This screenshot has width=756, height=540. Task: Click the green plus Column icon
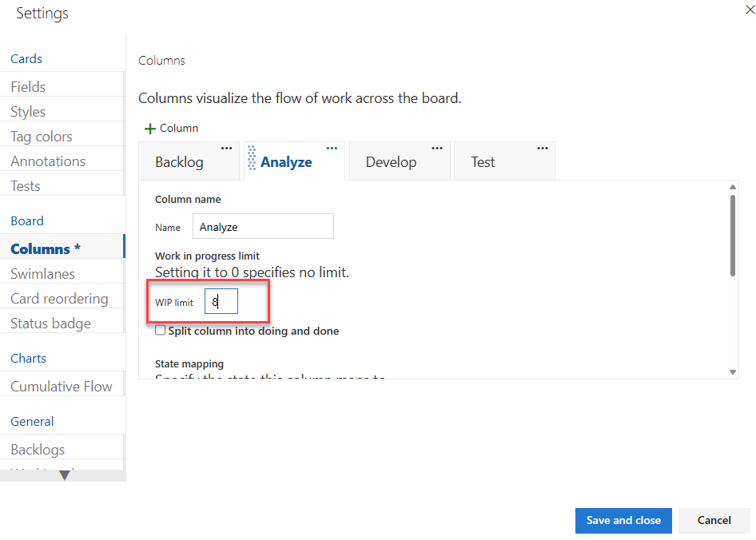point(150,129)
